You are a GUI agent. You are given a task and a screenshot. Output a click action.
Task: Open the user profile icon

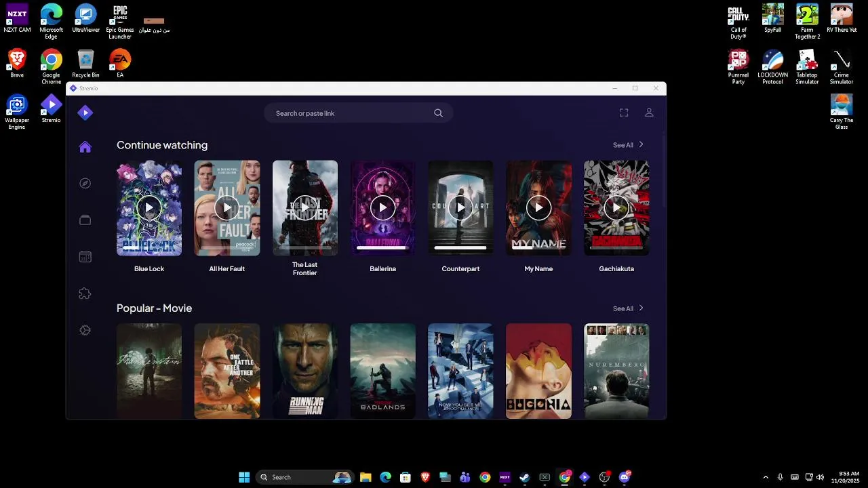click(x=649, y=113)
